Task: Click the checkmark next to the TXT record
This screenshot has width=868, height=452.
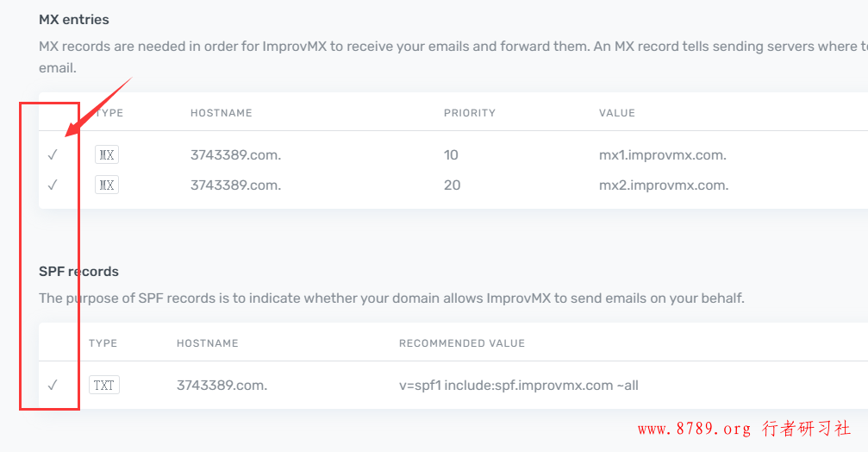Action: pyautogui.click(x=53, y=385)
